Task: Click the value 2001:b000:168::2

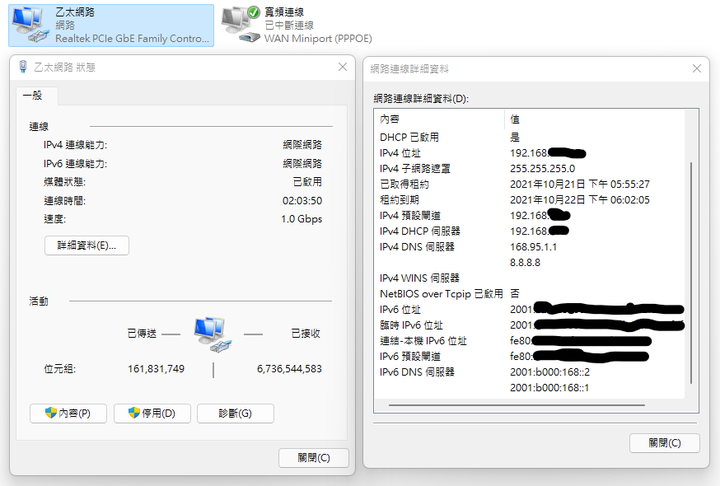Action: tap(550, 372)
